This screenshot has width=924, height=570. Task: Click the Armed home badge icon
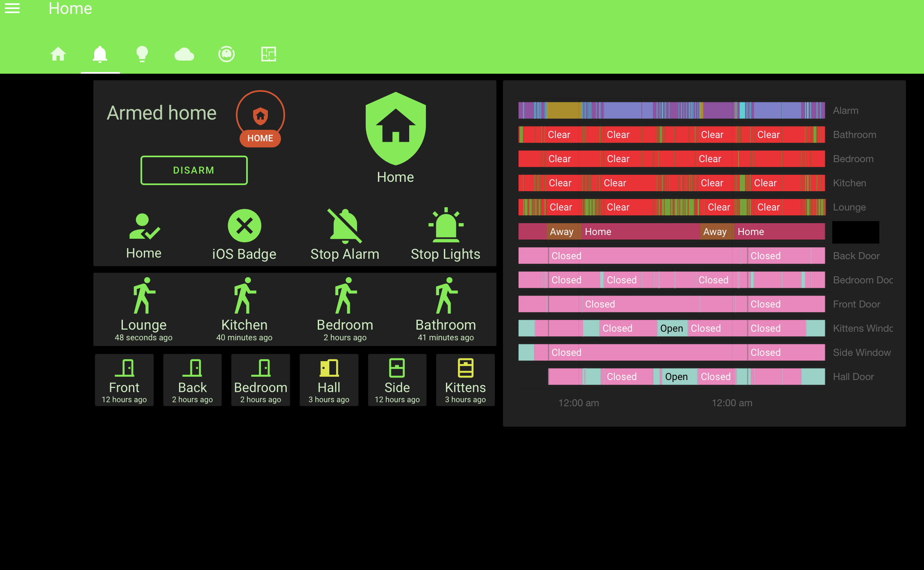click(260, 116)
